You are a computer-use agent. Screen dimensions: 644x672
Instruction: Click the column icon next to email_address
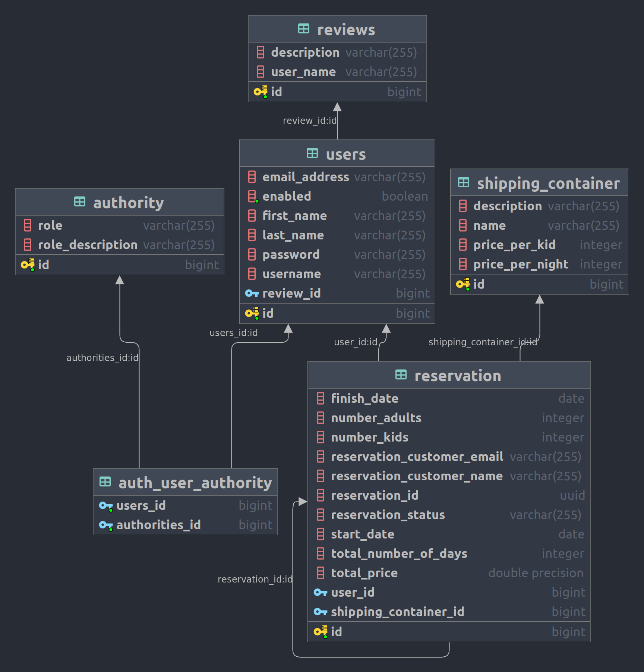[x=252, y=177]
